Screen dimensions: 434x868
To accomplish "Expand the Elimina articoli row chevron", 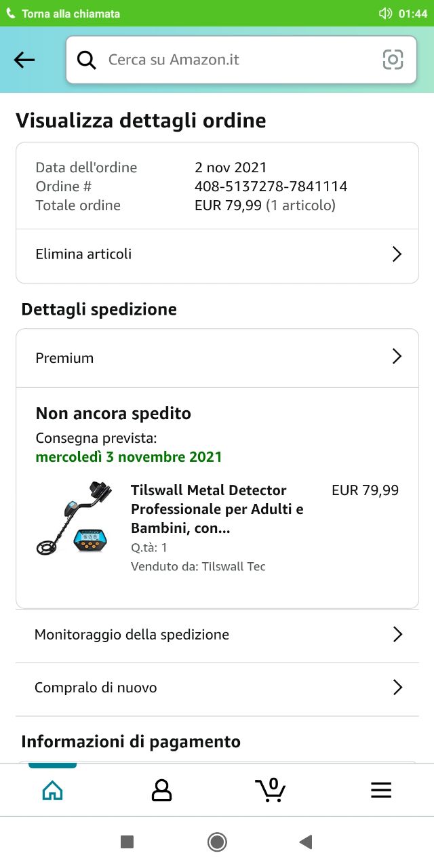I will (x=397, y=254).
